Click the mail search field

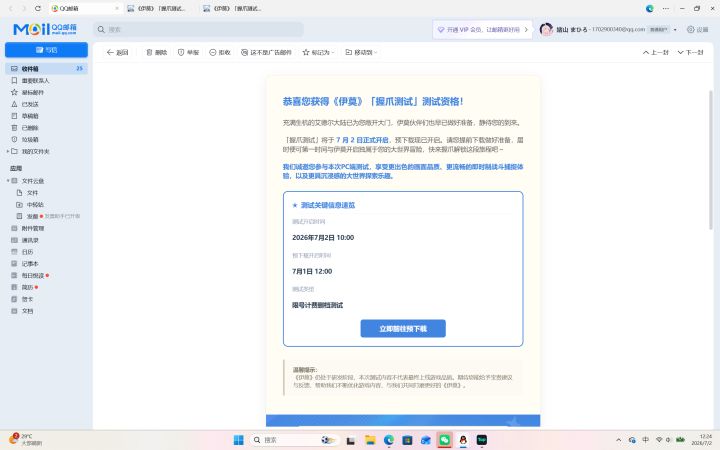pyautogui.click(x=198, y=29)
